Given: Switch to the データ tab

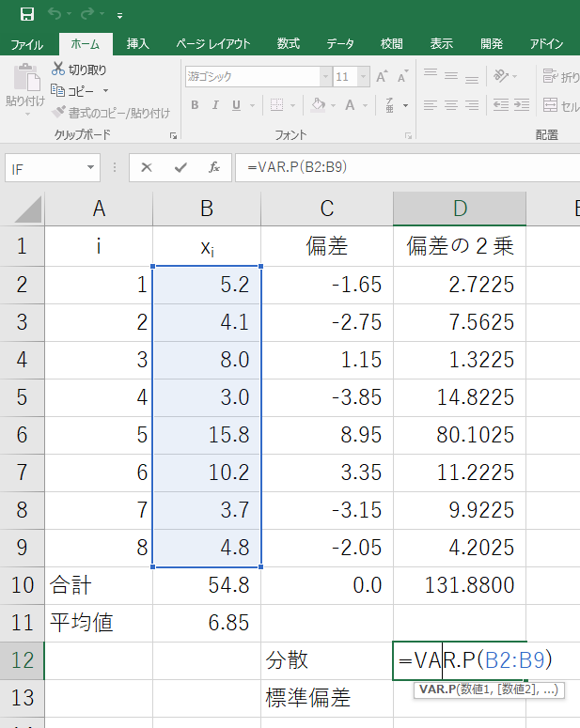Looking at the screenshot, I should [x=340, y=43].
